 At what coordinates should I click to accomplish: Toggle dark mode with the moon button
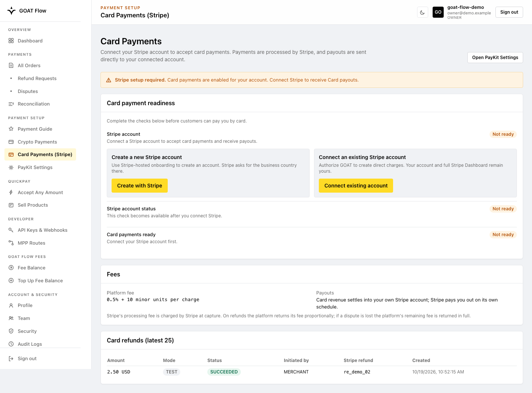tap(422, 12)
